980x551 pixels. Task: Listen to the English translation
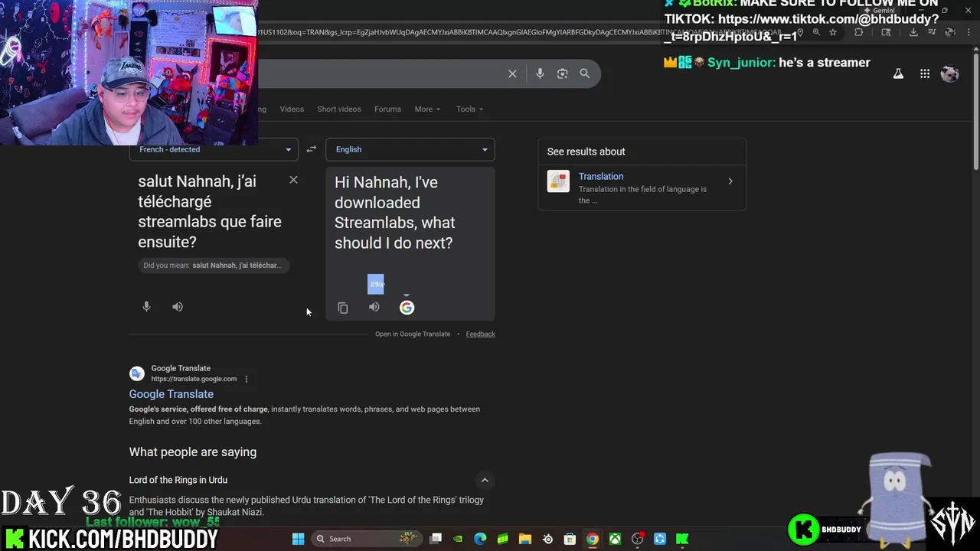click(x=374, y=307)
